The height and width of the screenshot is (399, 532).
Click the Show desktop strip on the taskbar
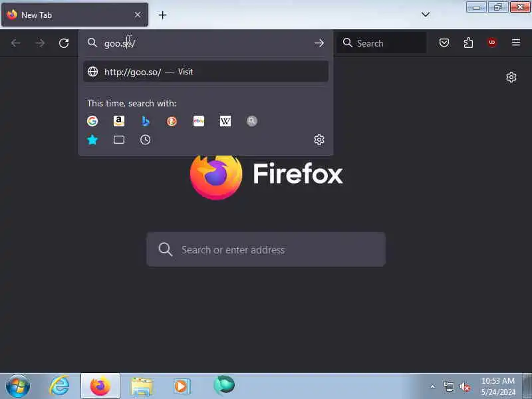point(527,386)
